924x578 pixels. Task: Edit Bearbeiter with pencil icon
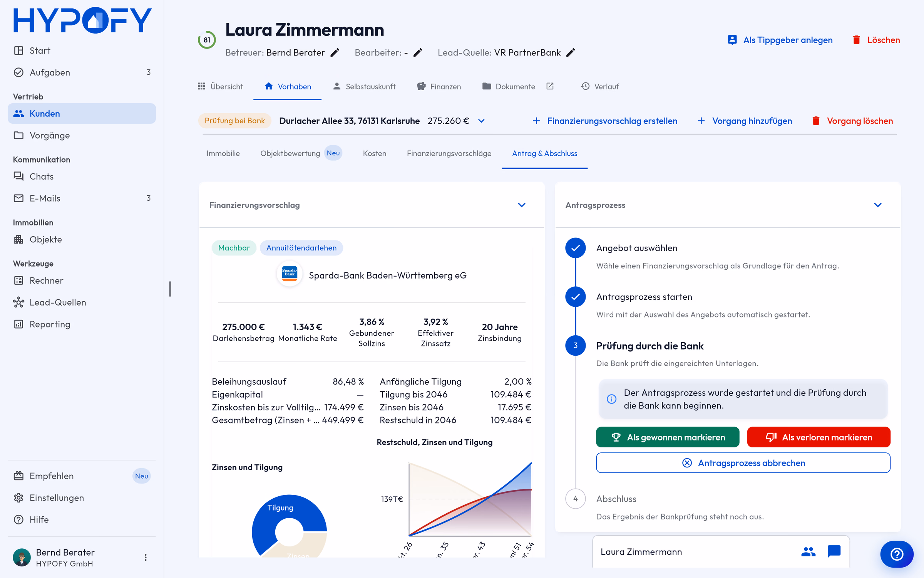[418, 52]
